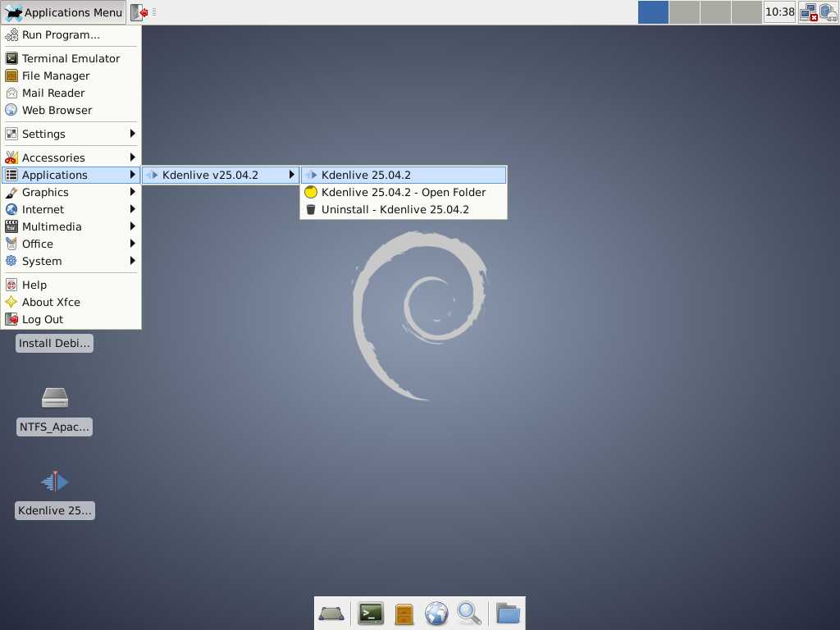Open the home folder icon in the dock
Image resolution: width=840 pixels, height=630 pixels.
[x=508, y=614]
